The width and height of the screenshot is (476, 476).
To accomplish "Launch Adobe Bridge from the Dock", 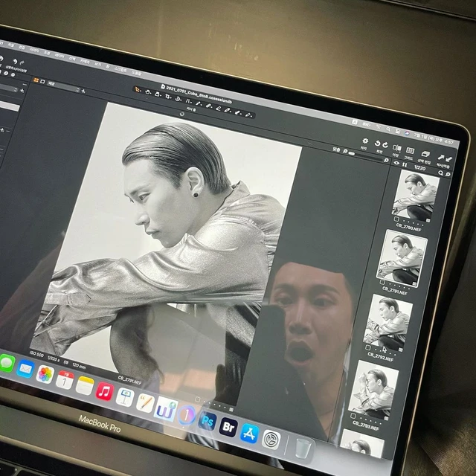I will [228, 427].
